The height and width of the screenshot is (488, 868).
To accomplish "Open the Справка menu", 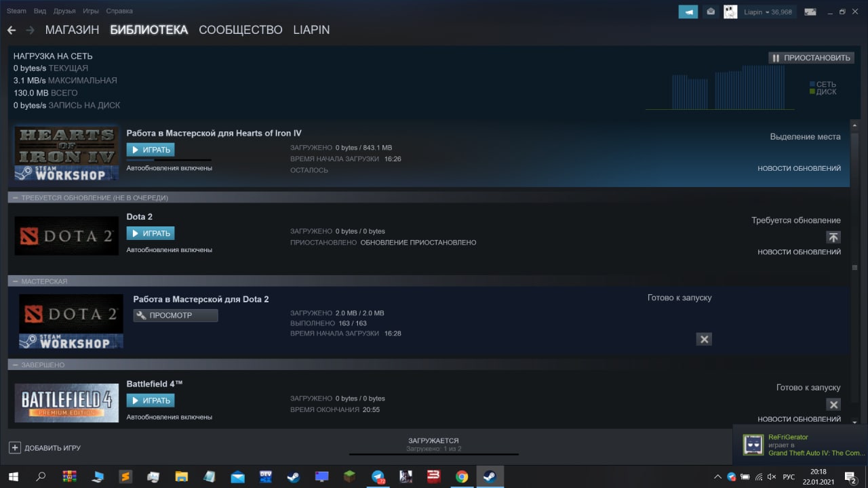I will point(119,11).
